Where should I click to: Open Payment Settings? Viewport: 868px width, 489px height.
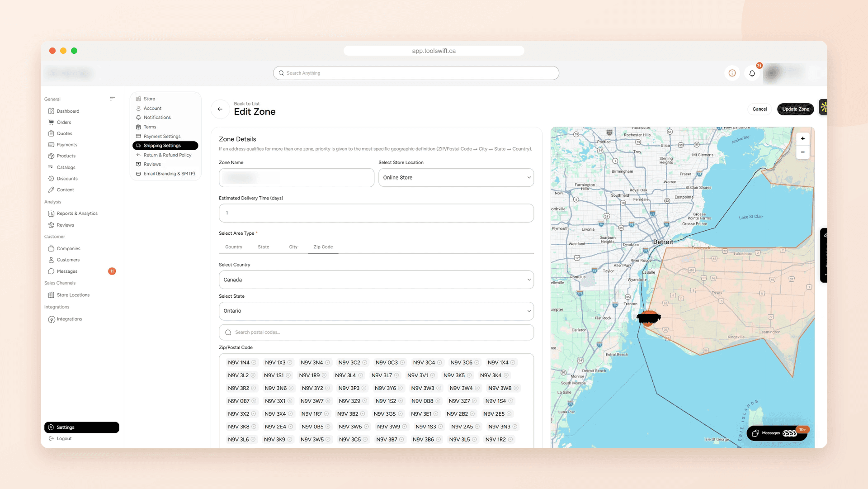(x=162, y=137)
